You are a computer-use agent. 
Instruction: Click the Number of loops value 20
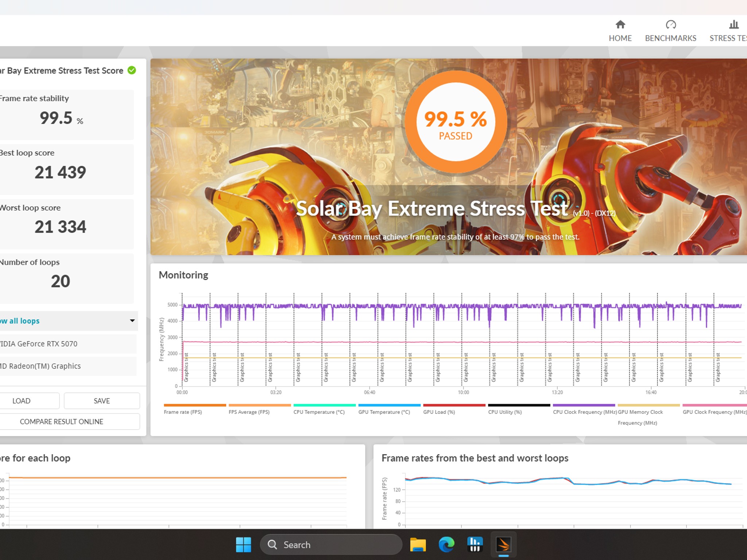[x=60, y=281]
